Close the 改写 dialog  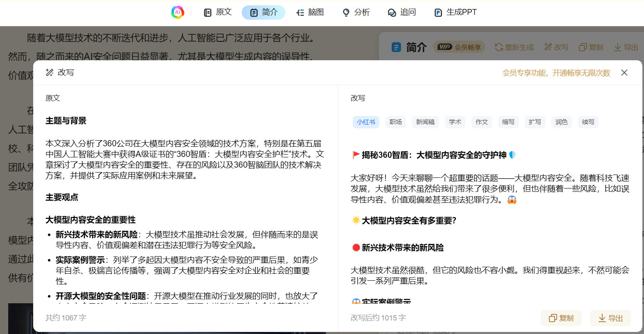click(624, 73)
